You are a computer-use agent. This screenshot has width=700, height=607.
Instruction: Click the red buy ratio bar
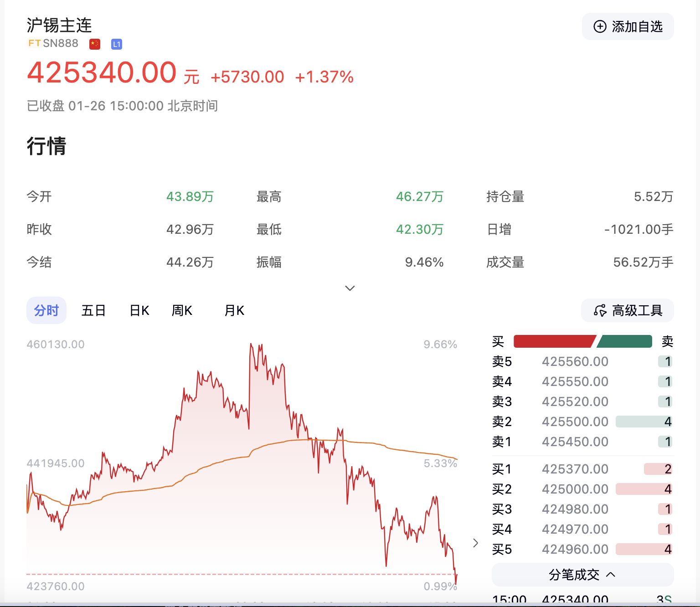point(553,341)
